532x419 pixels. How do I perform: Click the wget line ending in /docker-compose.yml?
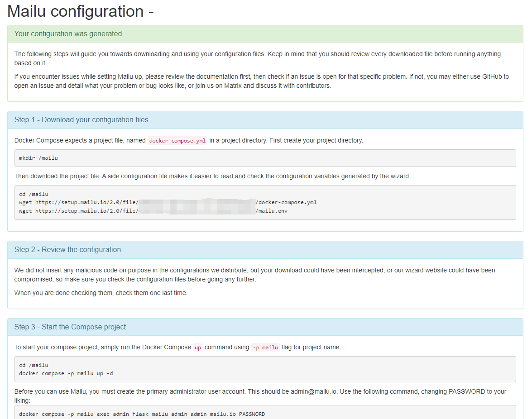coord(168,202)
